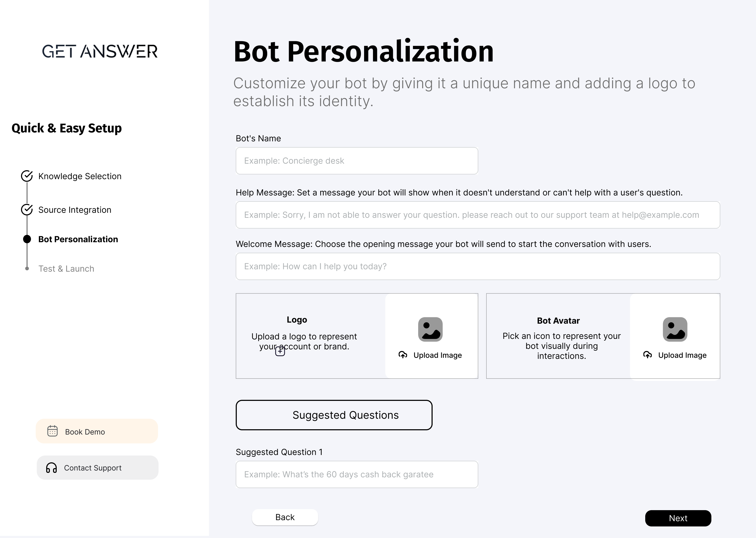Image resolution: width=756 pixels, height=538 pixels.
Task: Click the cloud upload icon for Bot Avatar
Action: pos(647,355)
